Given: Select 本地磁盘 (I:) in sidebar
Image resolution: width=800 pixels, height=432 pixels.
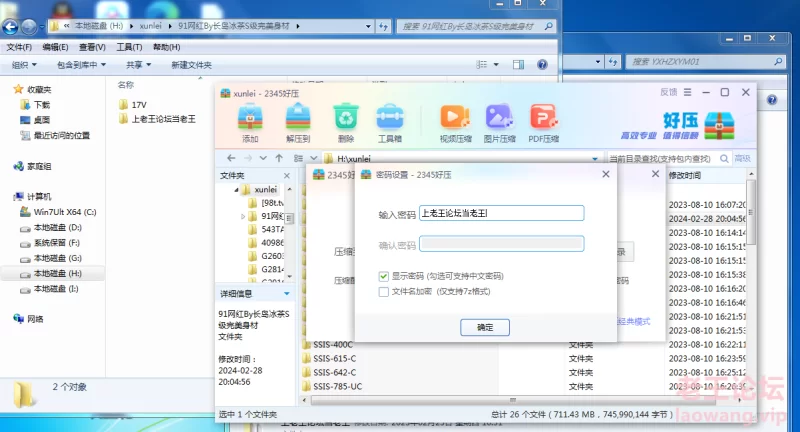Looking at the screenshot, I should pyautogui.click(x=49, y=289).
